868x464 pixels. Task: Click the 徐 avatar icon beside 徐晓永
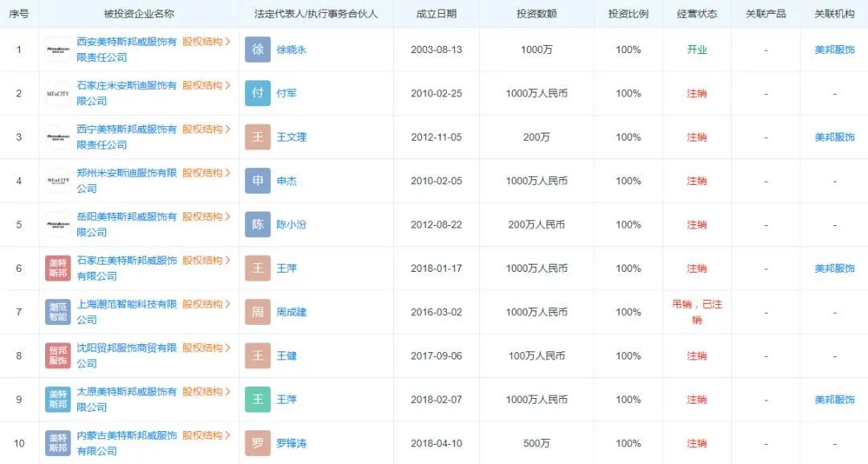257,49
